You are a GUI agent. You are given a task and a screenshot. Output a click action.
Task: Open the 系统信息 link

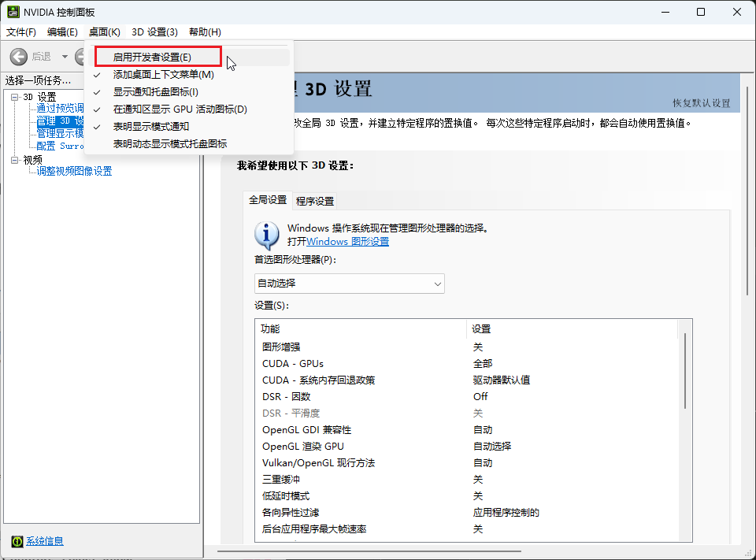45,541
